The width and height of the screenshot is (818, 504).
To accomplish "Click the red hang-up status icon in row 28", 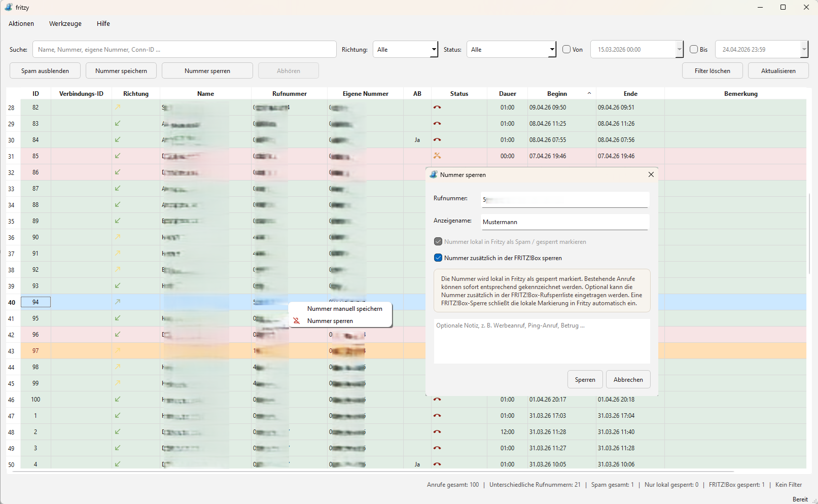I will (437, 107).
